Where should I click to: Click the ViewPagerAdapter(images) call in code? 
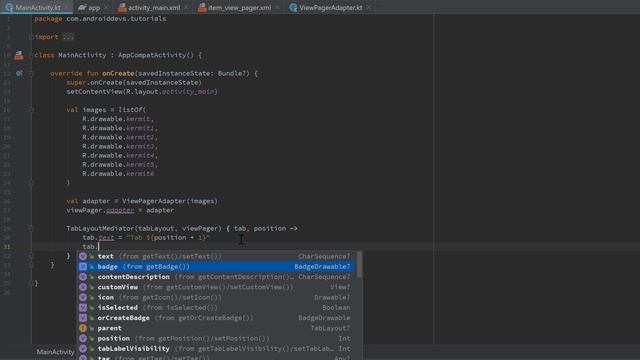coord(170,201)
